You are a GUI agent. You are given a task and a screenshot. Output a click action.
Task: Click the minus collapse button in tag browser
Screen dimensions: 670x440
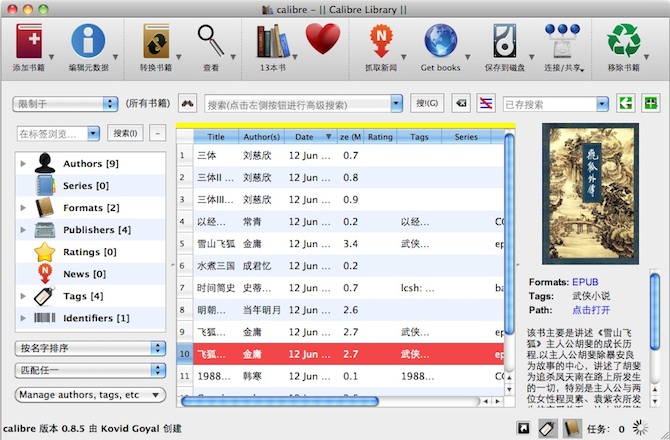[x=157, y=133]
